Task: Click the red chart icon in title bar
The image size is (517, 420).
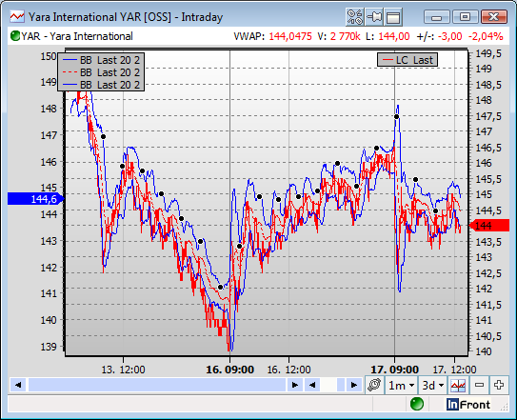Action: tap(17, 16)
